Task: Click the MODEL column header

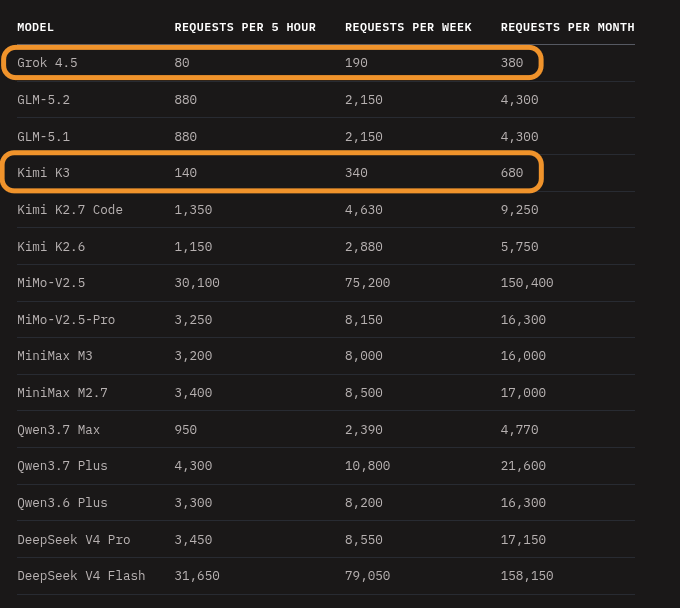Action: 36,27
